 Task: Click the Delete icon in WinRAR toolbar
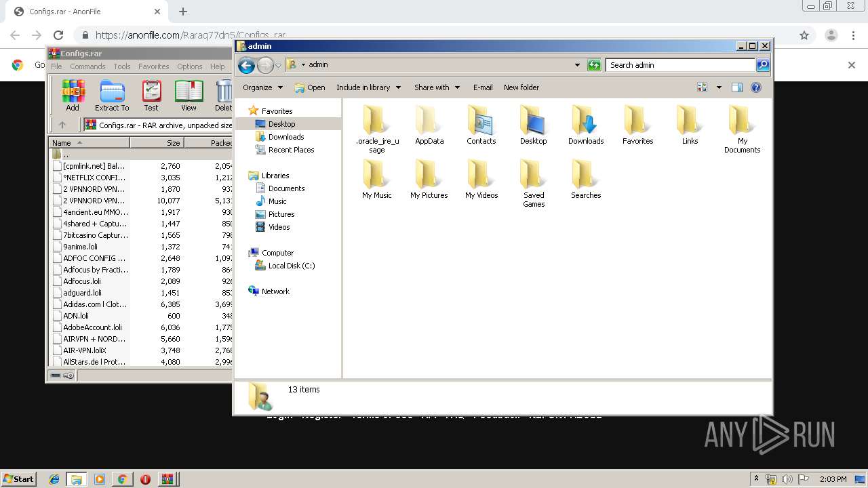[x=223, y=96]
